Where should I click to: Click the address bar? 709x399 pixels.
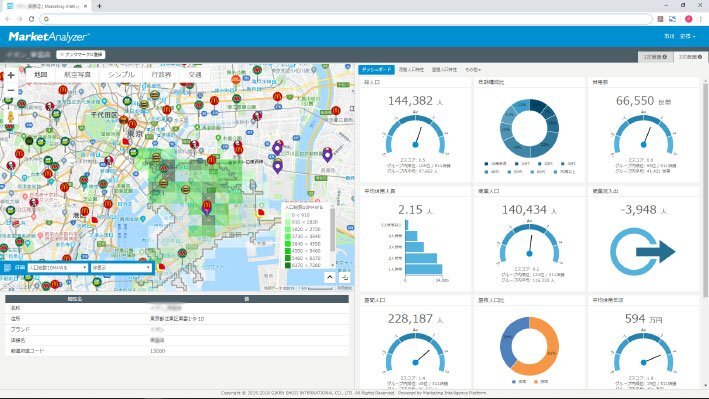(x=346, y=19)
